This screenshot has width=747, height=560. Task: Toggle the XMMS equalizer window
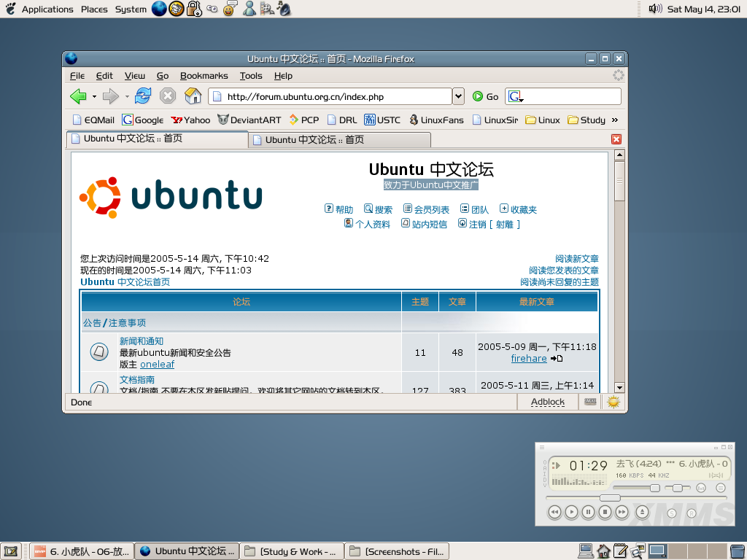coord(701,488)
